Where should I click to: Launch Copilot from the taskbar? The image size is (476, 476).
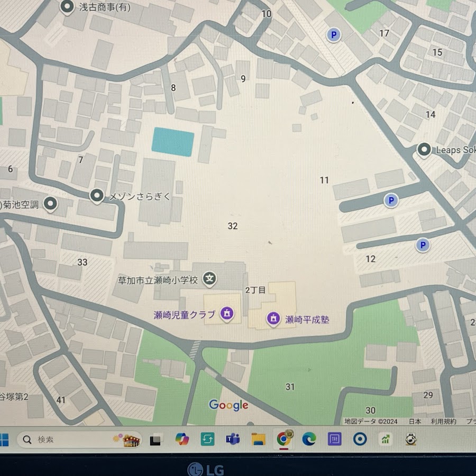click(182, 440)
